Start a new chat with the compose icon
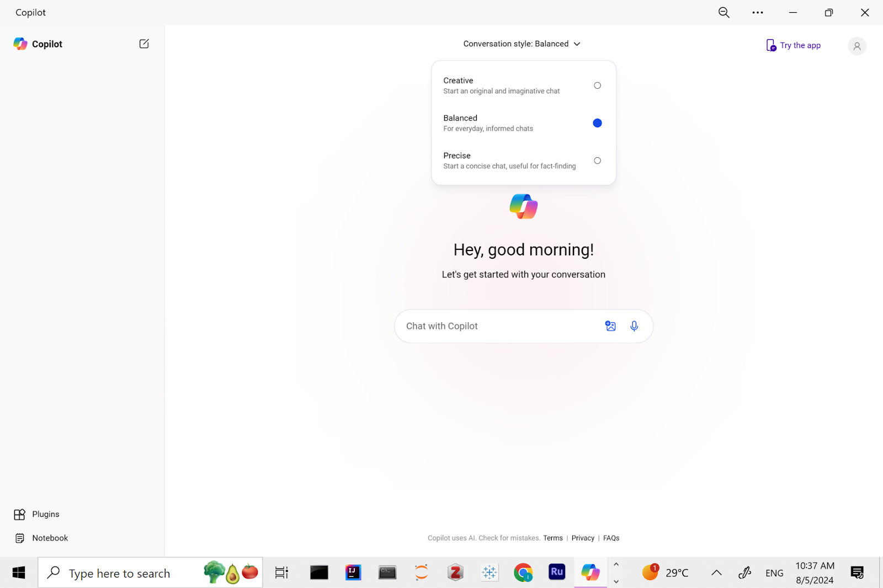 (x=144, y=44)
